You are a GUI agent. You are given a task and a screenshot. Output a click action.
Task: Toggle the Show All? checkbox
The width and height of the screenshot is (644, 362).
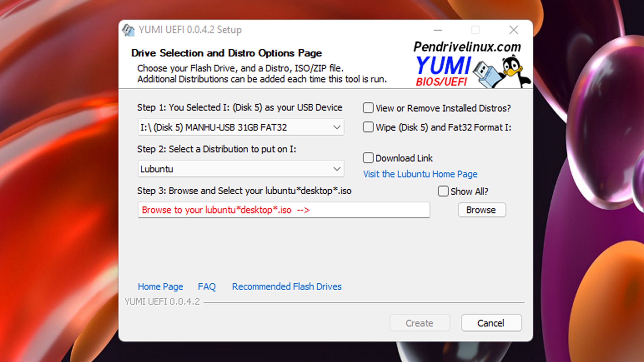click(443, 191)
